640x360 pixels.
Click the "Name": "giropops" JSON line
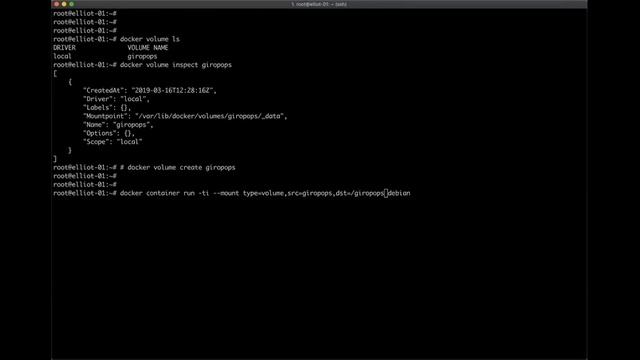pos(118,125)
